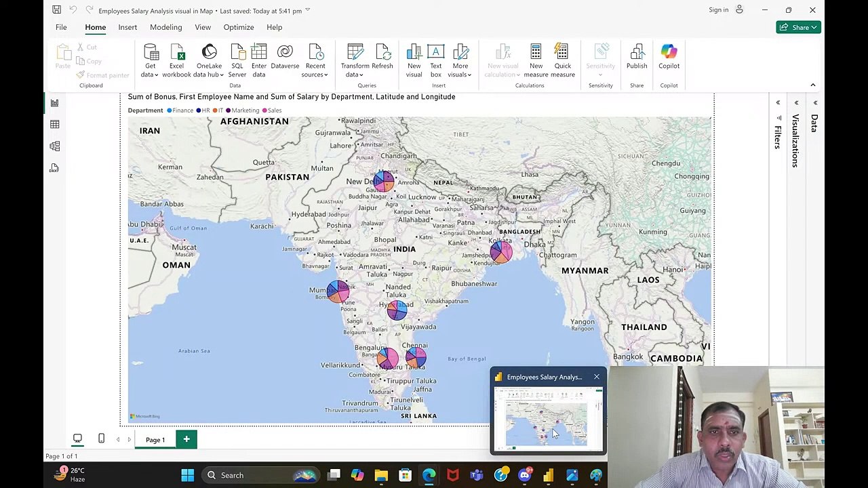Open the Windows Start menu
The width and height of the screenshot is (868, 488).
point(188,475)
